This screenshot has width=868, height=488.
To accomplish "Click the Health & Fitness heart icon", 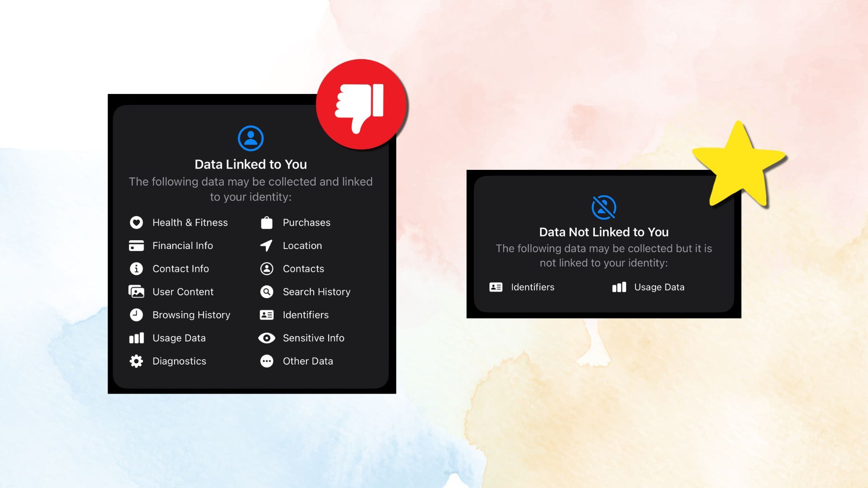I will click(136, 222).
